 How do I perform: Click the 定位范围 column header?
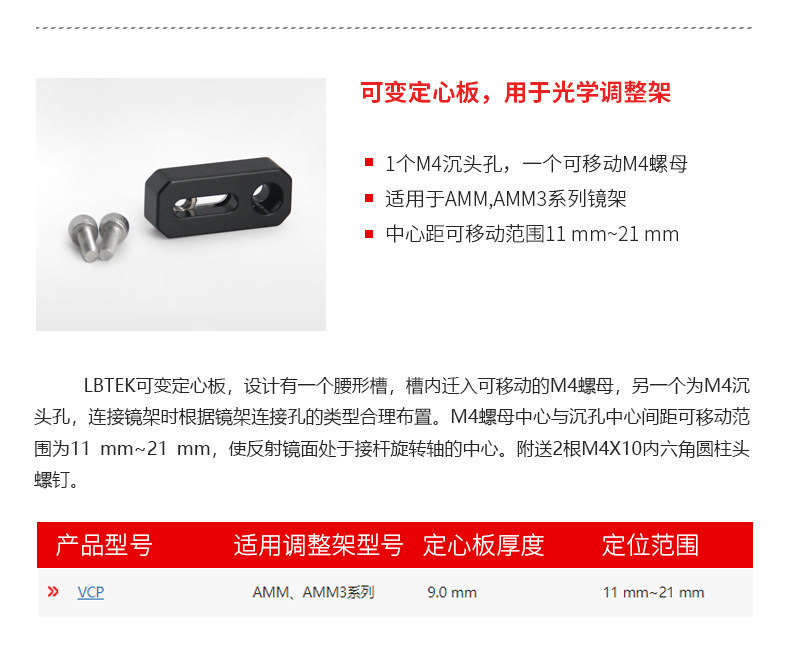pos(651,545)
